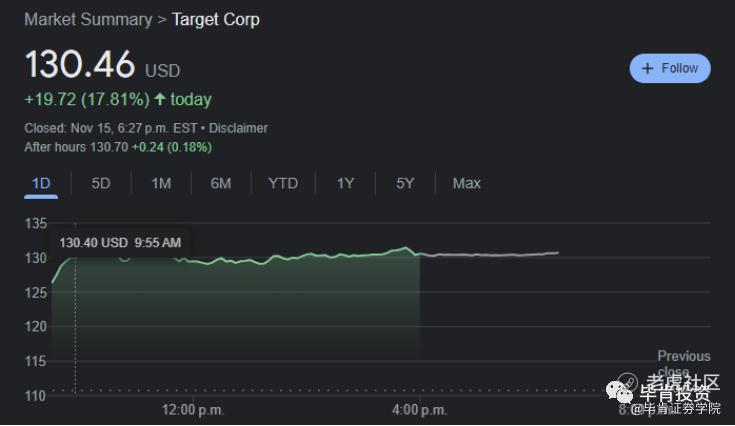Select the 1D time range tab

click(x=41, y=183)
